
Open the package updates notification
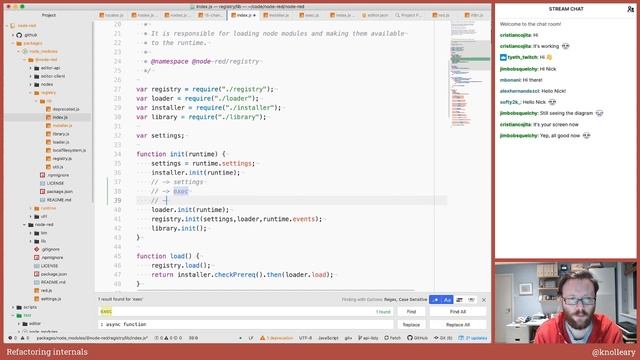tap(473, 338)
